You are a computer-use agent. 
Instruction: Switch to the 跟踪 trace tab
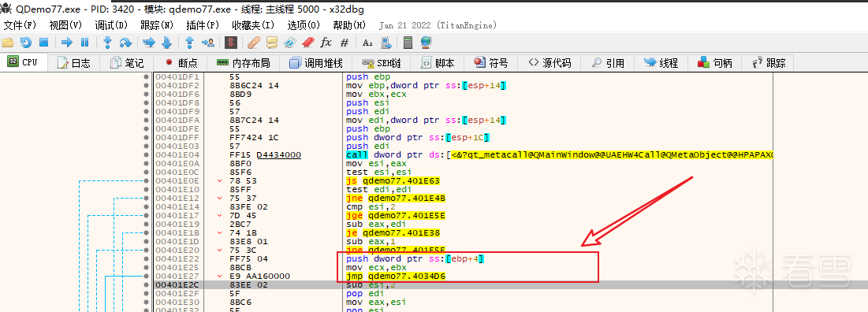point(769,63)
